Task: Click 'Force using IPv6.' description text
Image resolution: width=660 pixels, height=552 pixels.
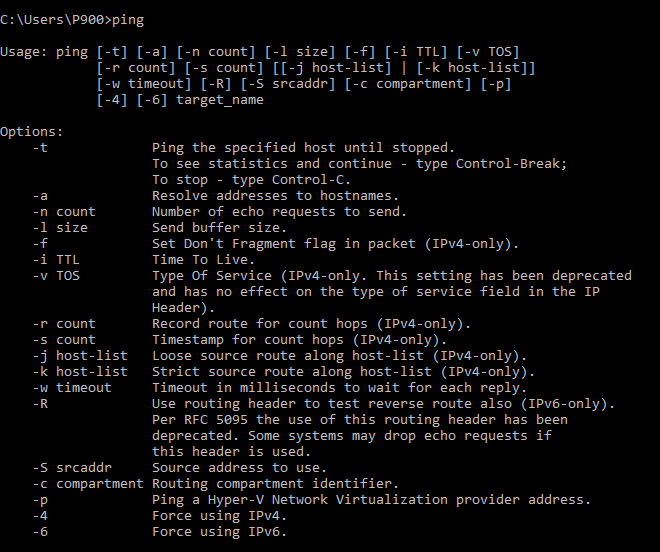Action: pyautogui.click(x=219, y=532)
